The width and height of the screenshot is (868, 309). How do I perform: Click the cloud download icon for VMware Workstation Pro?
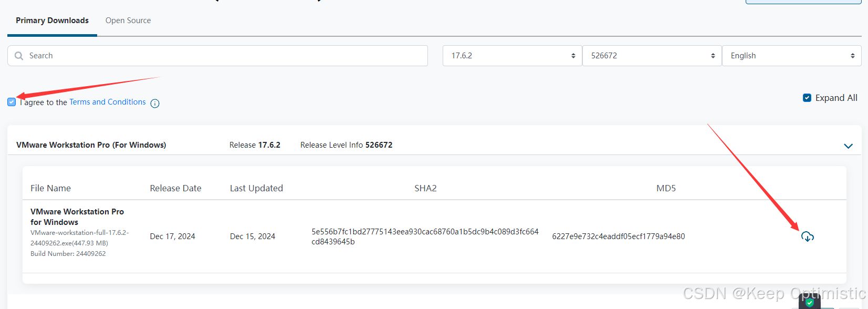click(808, 236)
